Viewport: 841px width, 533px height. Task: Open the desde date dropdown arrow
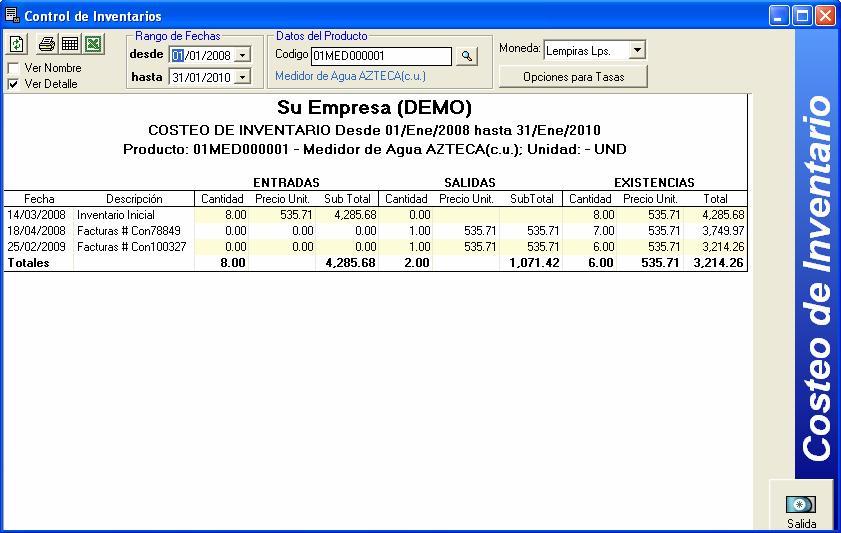(x=242, y=55)
